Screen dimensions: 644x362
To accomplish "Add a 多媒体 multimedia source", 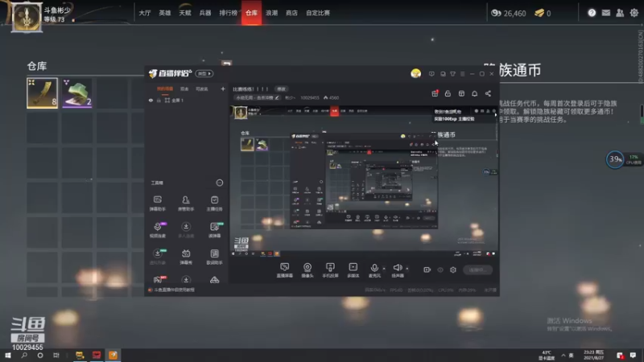I will click(353, 270).
